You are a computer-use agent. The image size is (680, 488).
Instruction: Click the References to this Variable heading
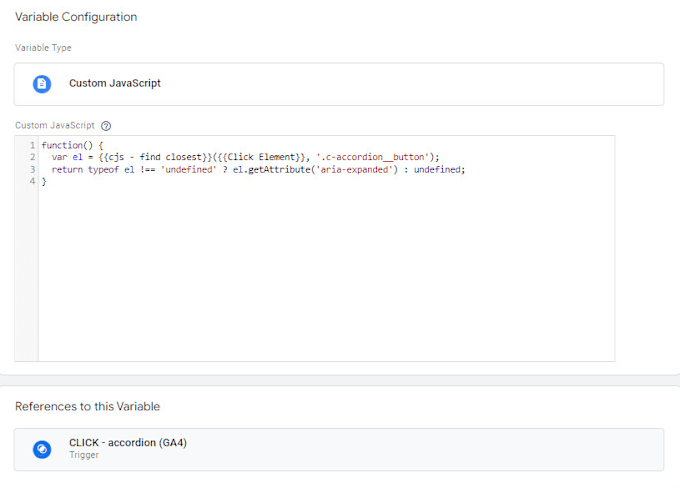pos(88,406)
